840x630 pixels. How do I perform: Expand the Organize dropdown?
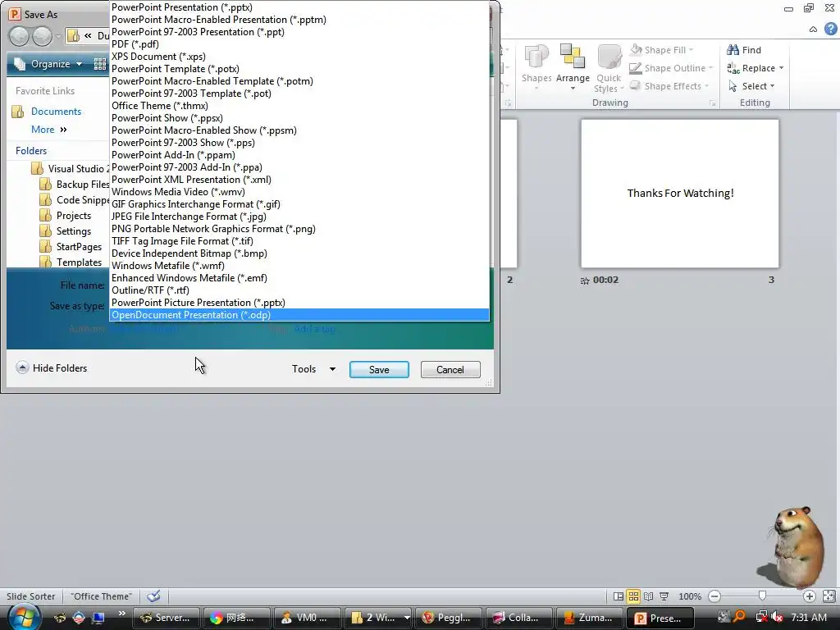click(x=80, y=64)
